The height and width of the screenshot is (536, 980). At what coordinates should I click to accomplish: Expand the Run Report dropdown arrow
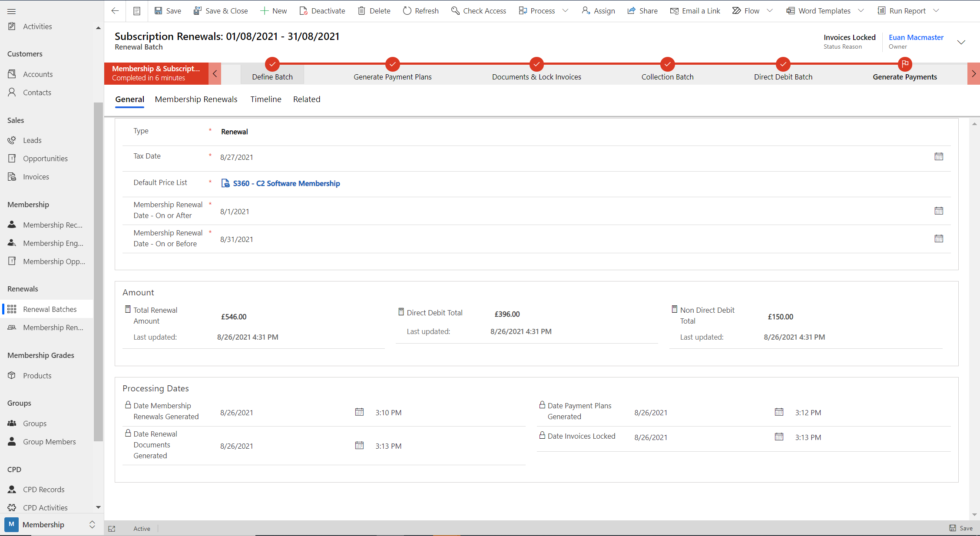936,11
